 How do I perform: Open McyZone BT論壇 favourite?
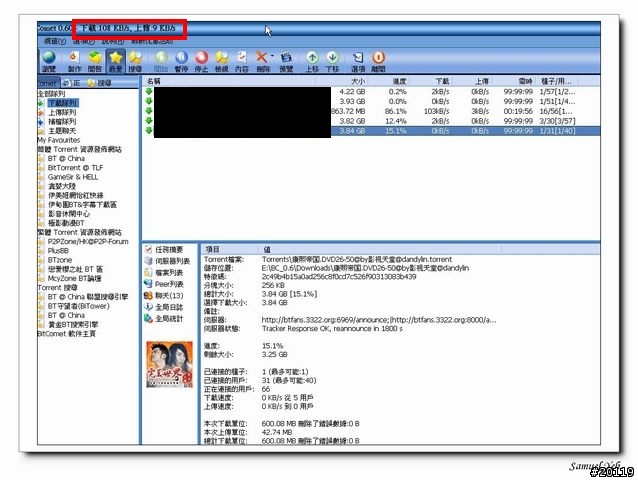coord(74,279)
